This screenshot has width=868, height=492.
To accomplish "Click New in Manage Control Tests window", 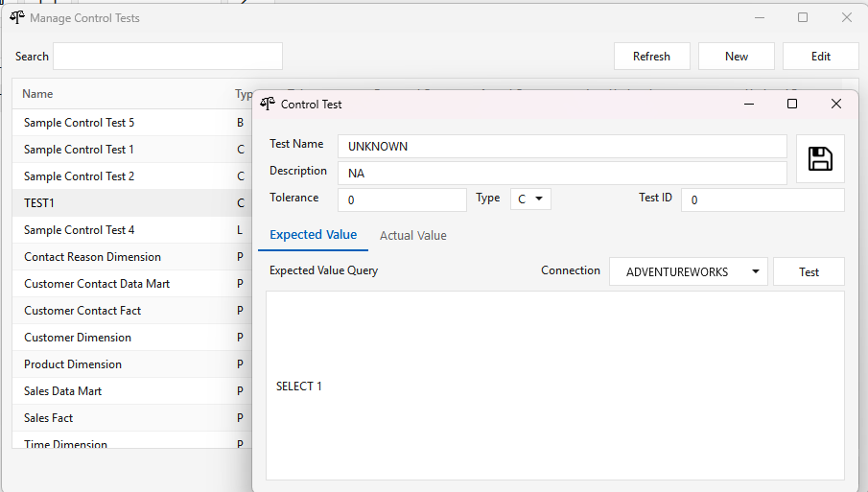I will point(737,57).
